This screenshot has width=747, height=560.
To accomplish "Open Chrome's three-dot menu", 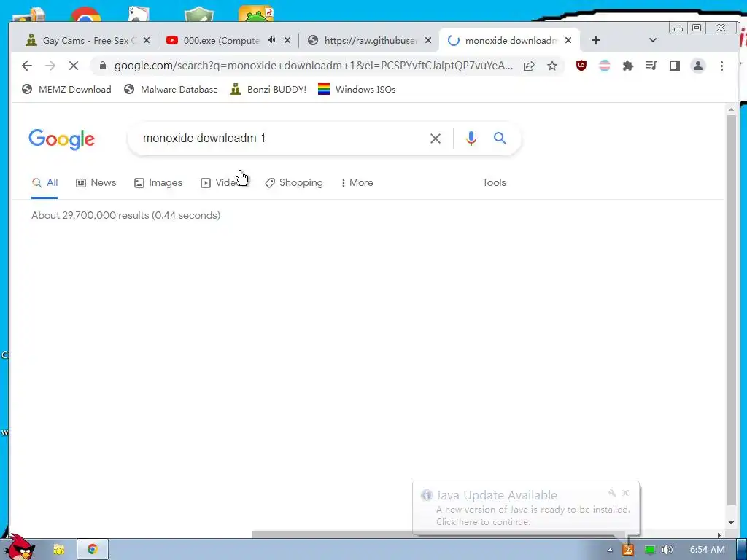I will click(721, 66).
